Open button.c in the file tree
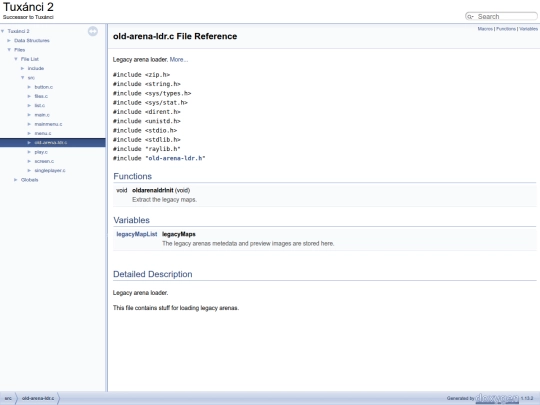This screenshot has width=540, height=405. point(43,87)
